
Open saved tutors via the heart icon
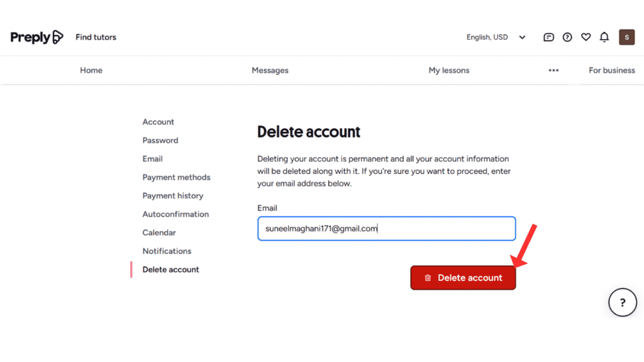[x=586, y=37]
